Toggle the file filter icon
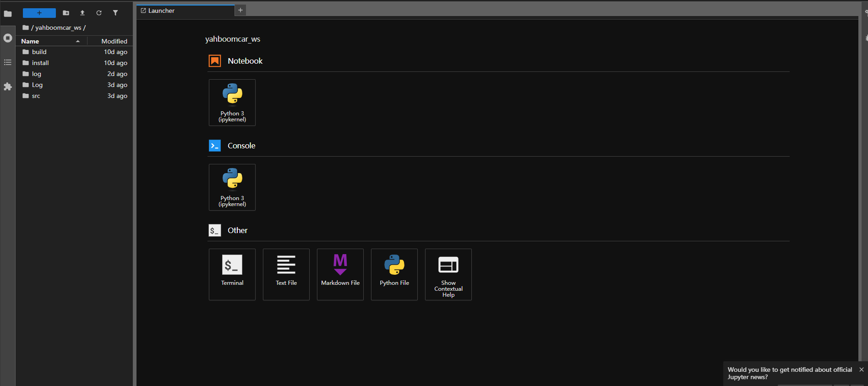The image size is (868, 386). [115, 13]
